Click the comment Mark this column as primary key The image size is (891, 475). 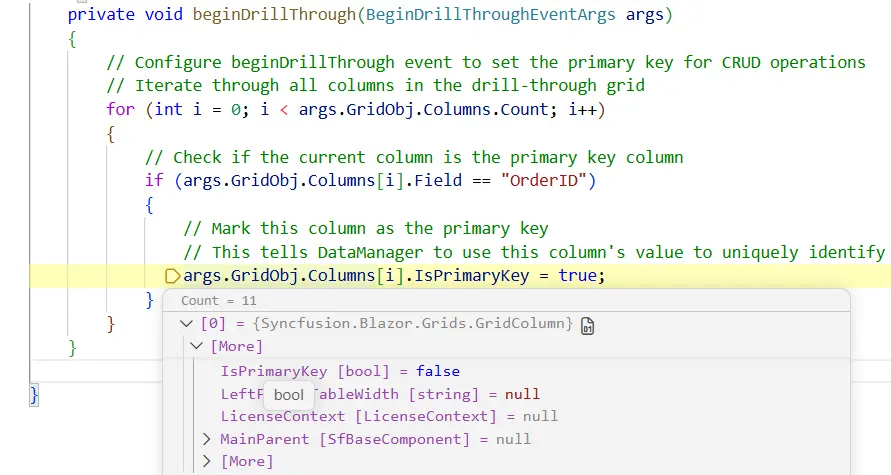(x=366, y=228)
